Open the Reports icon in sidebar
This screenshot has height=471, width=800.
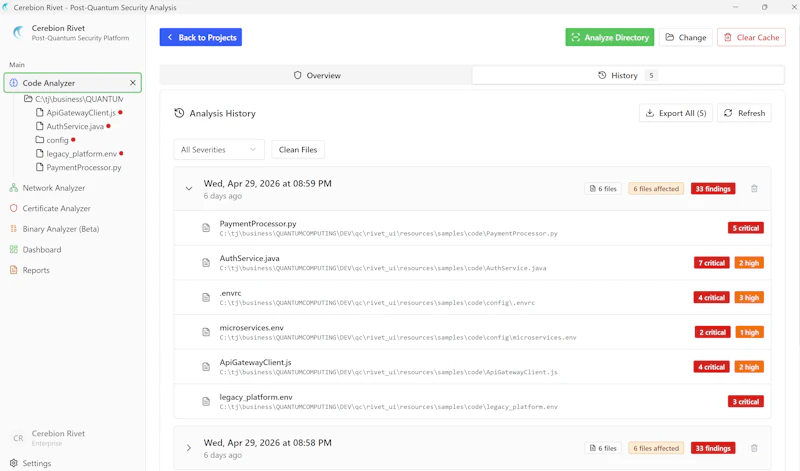[14, 270]
